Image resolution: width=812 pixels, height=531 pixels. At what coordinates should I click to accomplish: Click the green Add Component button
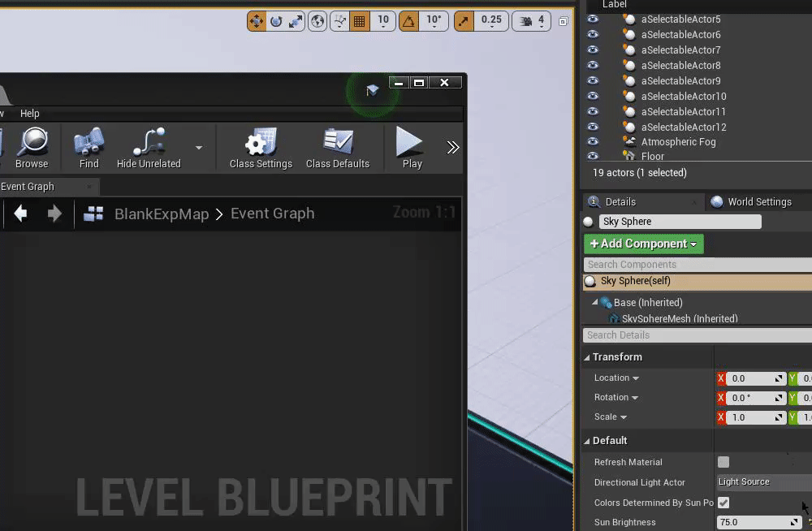(644, 244)
